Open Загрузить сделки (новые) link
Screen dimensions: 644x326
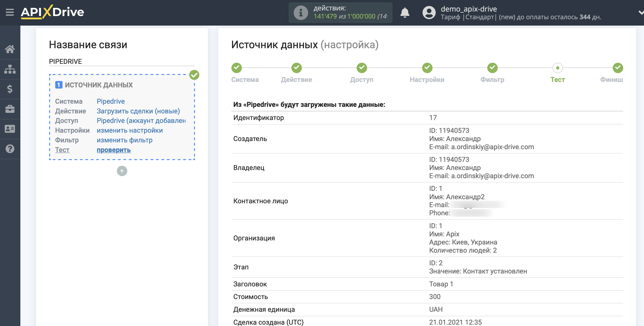click(x=138, y=111)
